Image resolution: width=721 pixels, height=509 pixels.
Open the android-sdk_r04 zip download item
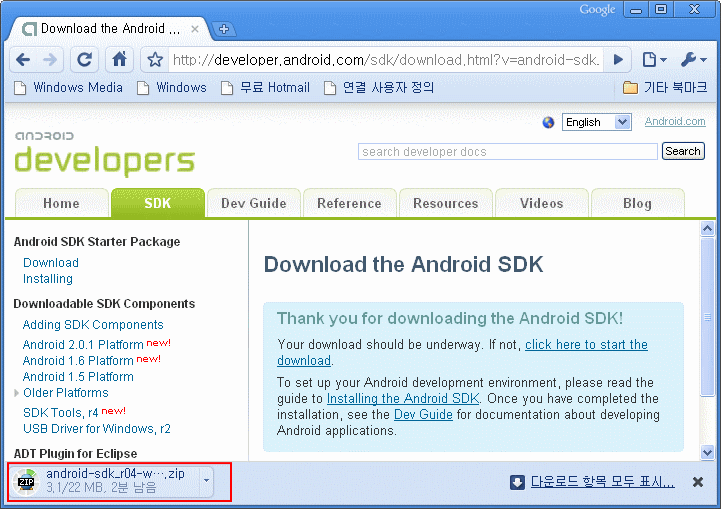tap(107, 480)
